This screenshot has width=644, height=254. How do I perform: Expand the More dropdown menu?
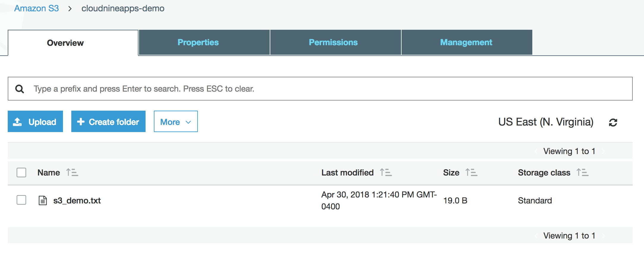176,122
